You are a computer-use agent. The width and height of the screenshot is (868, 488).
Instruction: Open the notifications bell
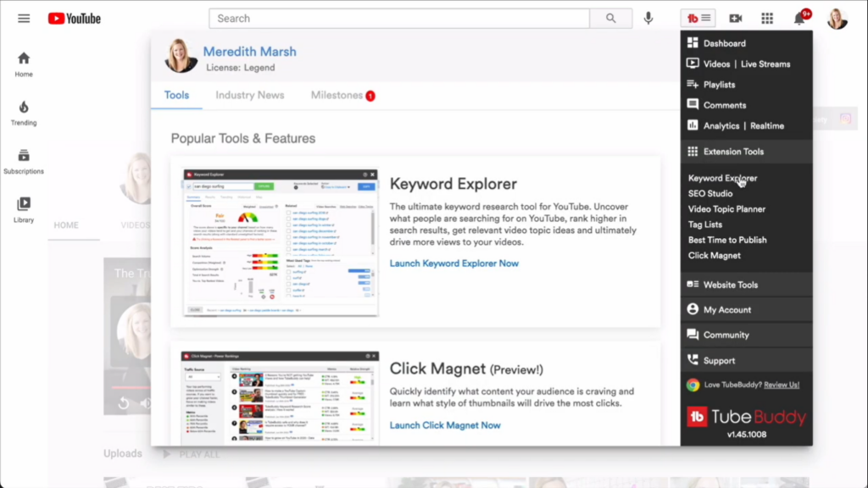coord(799,19)
